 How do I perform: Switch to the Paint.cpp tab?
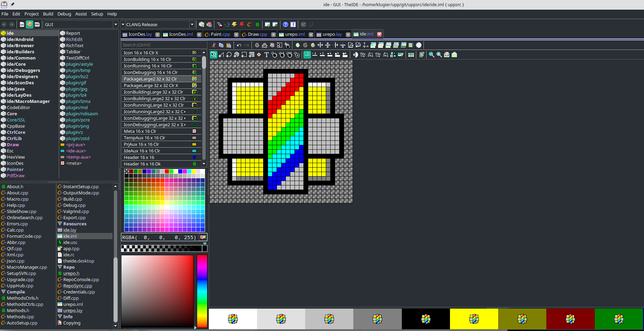click(x=220, y=34)
